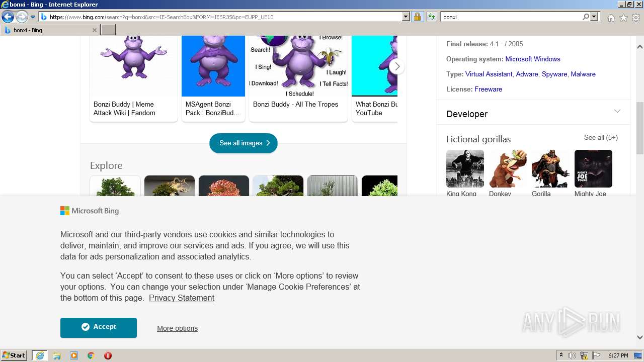The height and width of the screenshot is (362, 644).
Task: Open the File Explorer taskbar icon
Action: click(x=57, y=355)
